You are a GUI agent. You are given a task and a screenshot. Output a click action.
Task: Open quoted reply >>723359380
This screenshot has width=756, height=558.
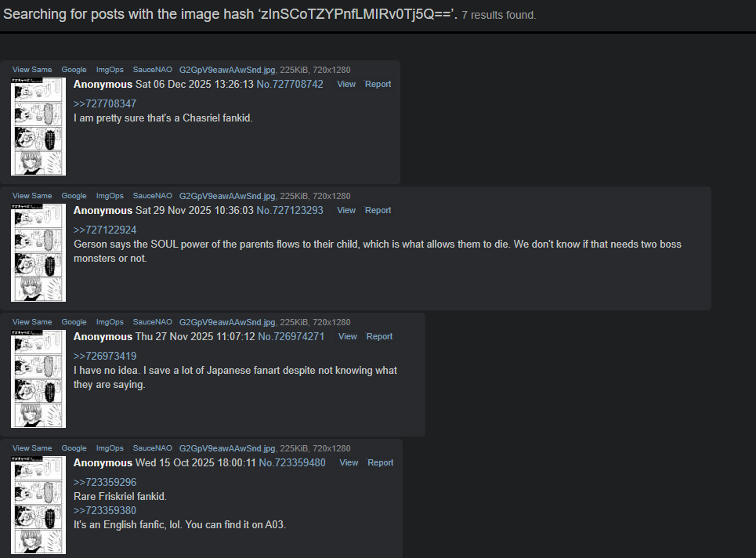tap(105, 510)
